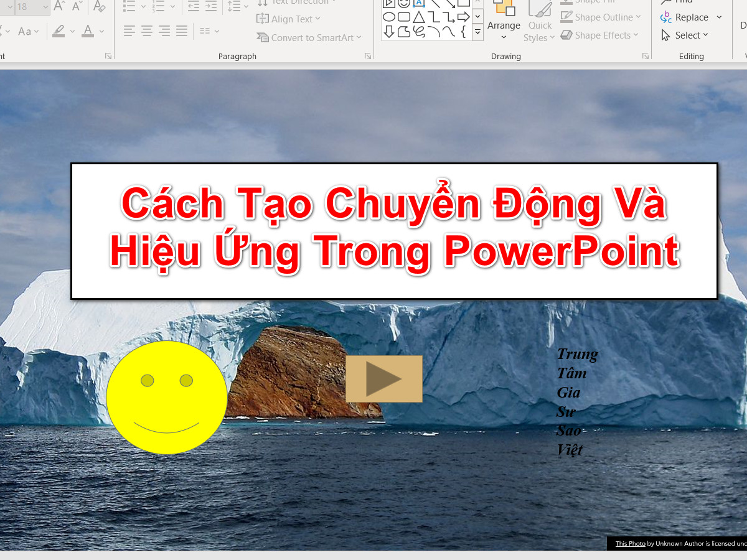Image resolution: width=747 pixels, height=560 pixels.
Task: Apply numbering to the text
Action: (159, 7)
